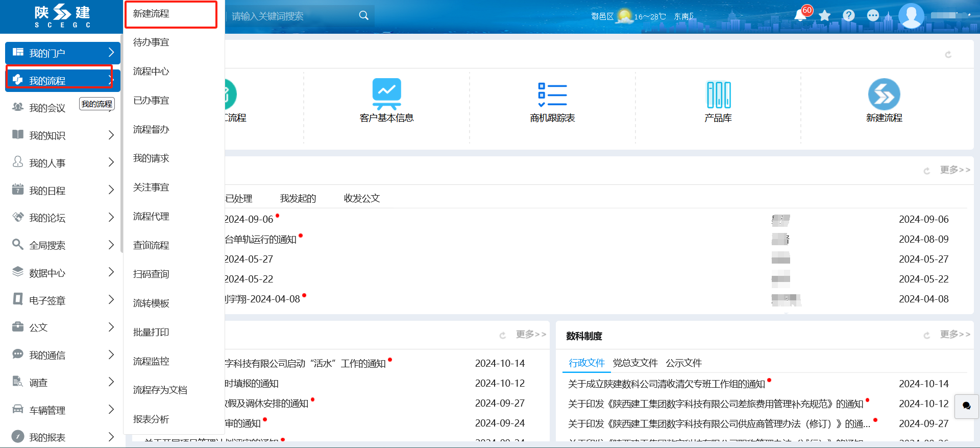Open the chat bubble messages icon
This screenshot has width=980, height=448.
(873, 16)
